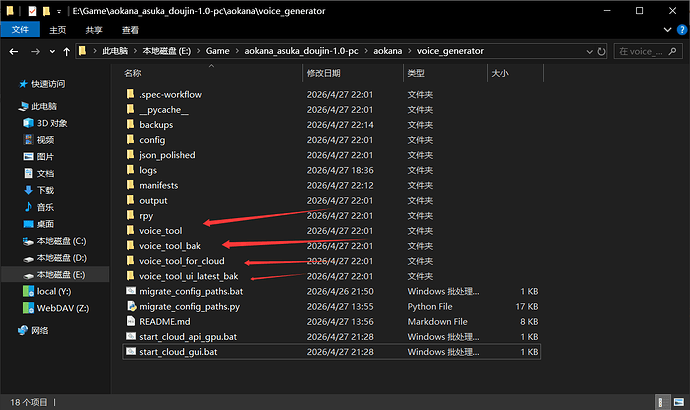
Task: Select the details view button in status bar
Action: [663, 402]
